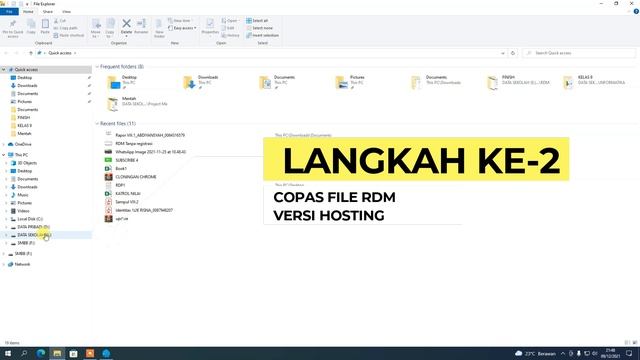Create a New folder from the ribbon
The width and height of the screenshot is (640, 360).
[159, 29]
